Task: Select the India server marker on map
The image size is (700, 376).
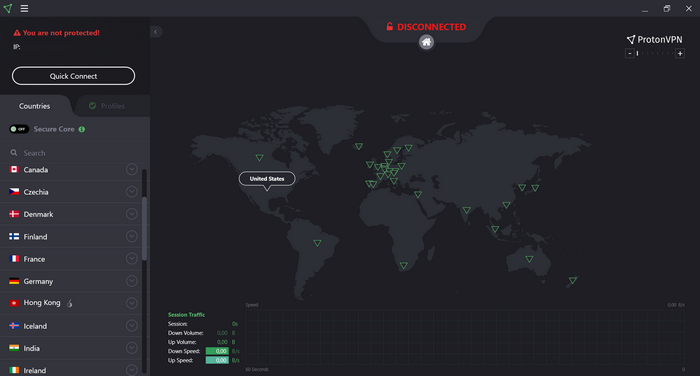Action: click(467, 210)
